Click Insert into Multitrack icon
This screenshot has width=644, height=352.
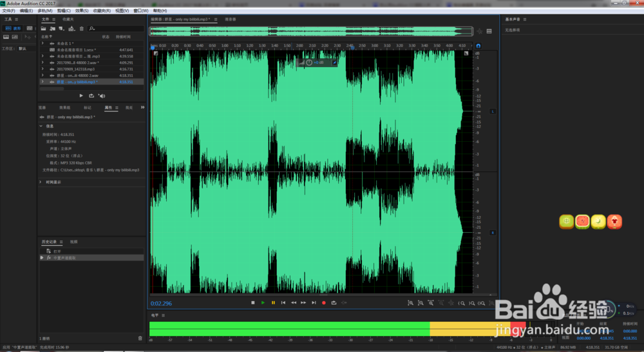71,28
